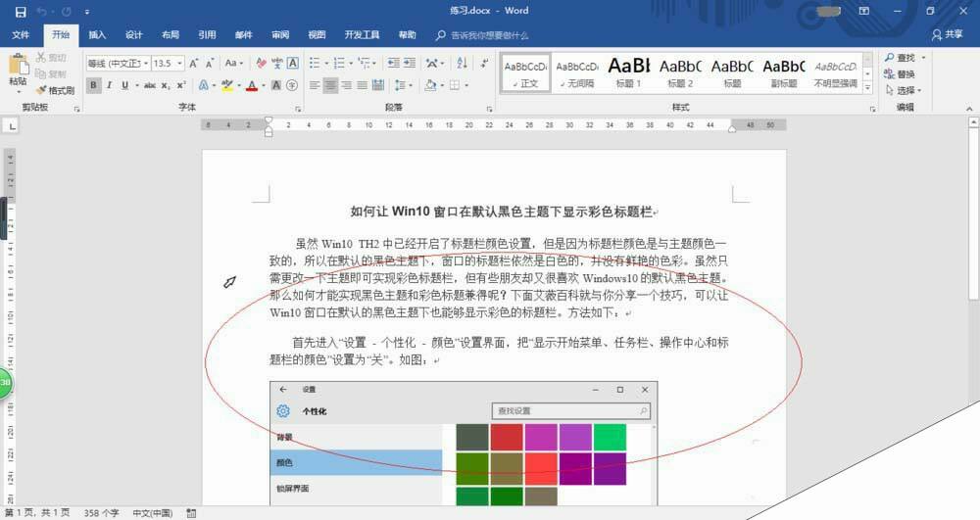Click the red color swatch in the document image
The width and height of the screenshot is (980, 520).
(507, 437)
